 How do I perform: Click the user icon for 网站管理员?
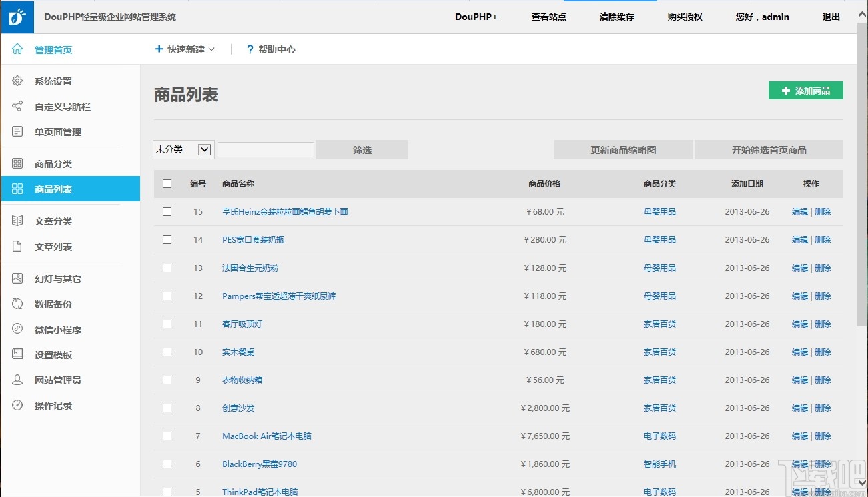17,380
